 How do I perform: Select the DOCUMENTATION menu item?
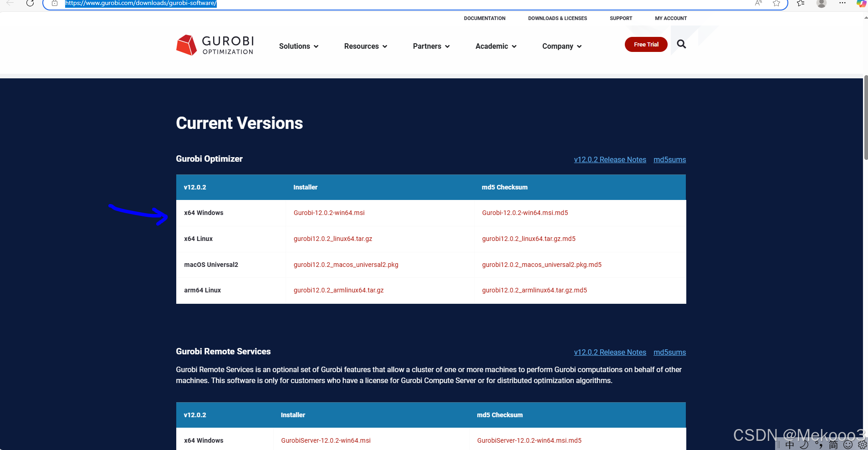point(484,18)
